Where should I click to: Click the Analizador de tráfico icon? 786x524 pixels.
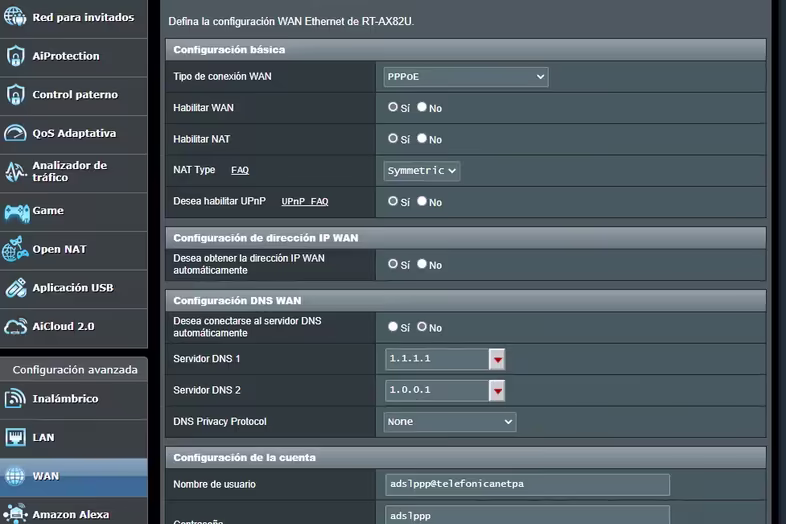click(15, 171)
